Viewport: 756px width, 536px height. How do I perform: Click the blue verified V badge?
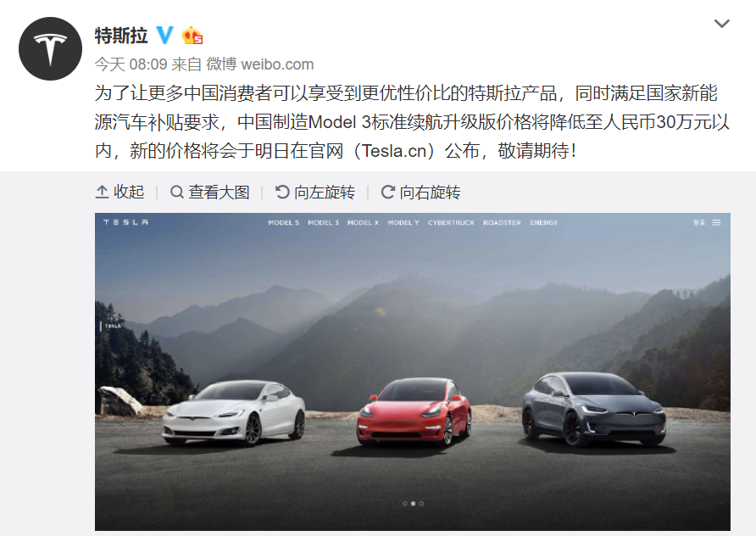tap(164, 36)
